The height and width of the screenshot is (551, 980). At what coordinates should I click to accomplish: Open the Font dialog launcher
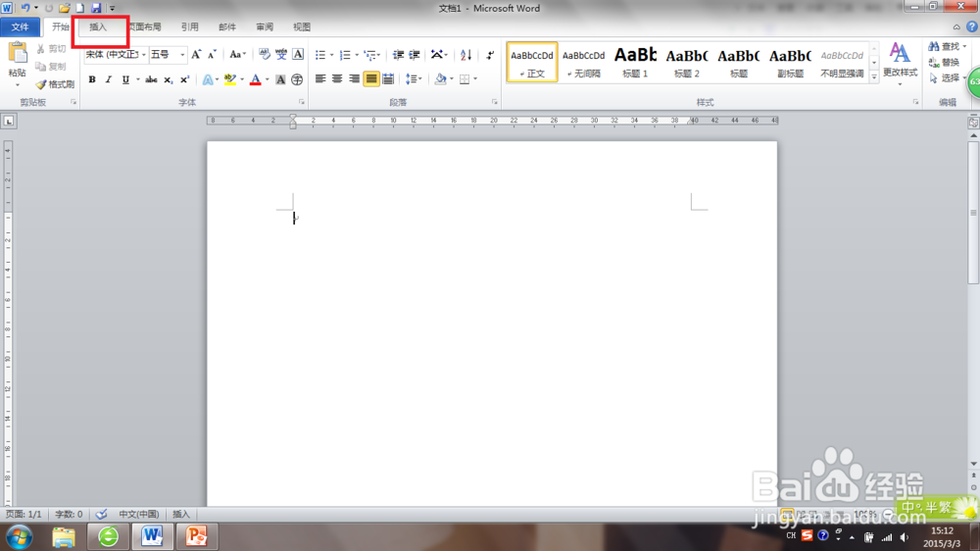301,102
